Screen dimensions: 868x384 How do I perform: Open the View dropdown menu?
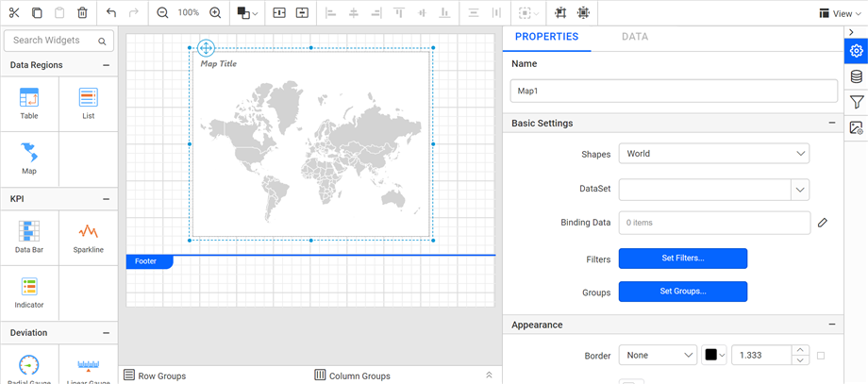pos(836,13)
